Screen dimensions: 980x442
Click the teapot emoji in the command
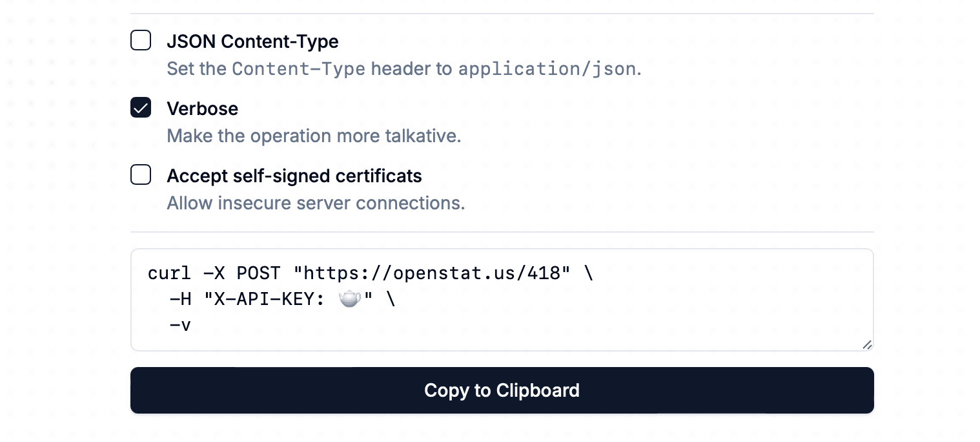coord(350,299)
